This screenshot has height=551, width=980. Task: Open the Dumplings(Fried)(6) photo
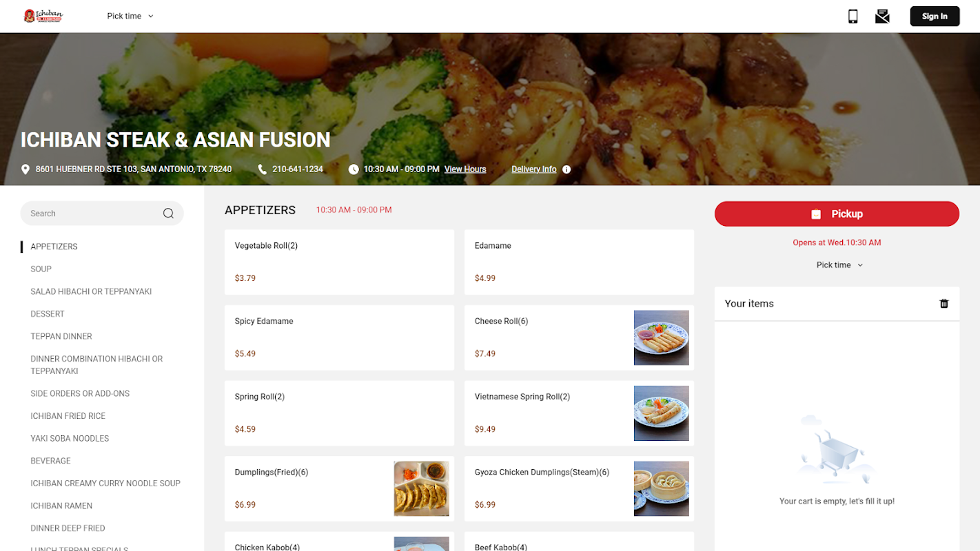[422, 488]
